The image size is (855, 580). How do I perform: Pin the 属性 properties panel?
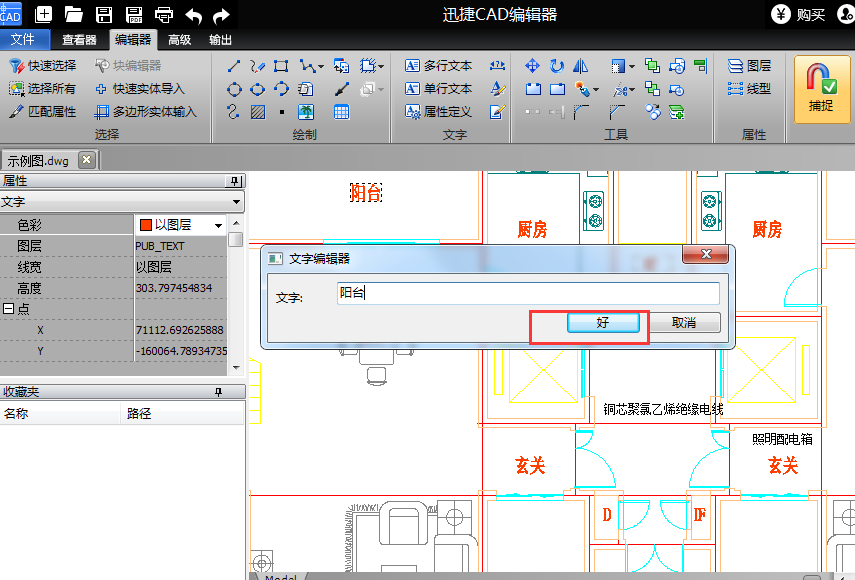[x=235, y=181]
